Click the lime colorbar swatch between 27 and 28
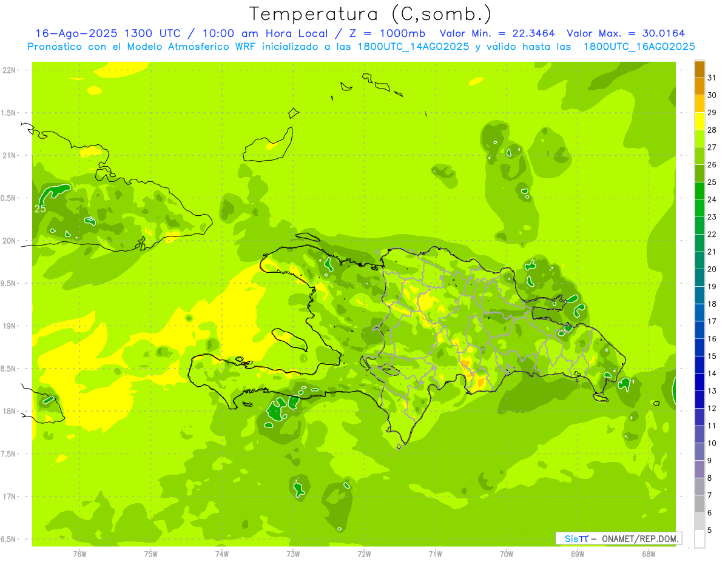Viewport: 728px width, 562px height. (x=699, y=138)
